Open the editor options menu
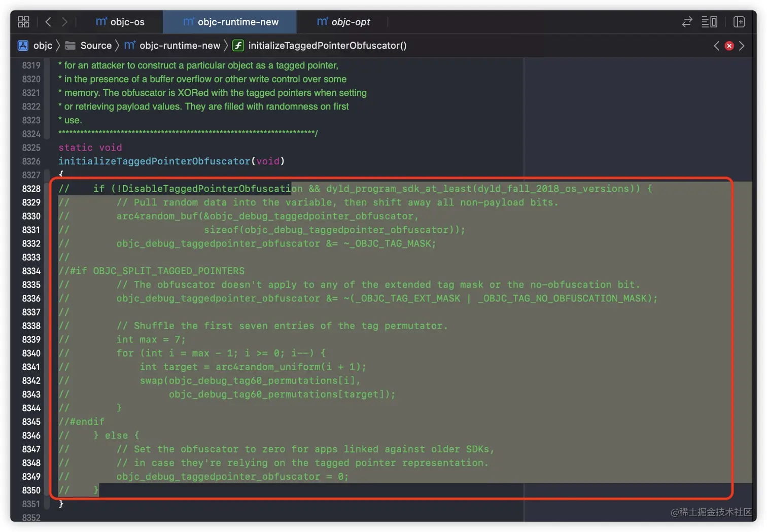This screenshot has width=767, height=532. click(x=709, y=22)
